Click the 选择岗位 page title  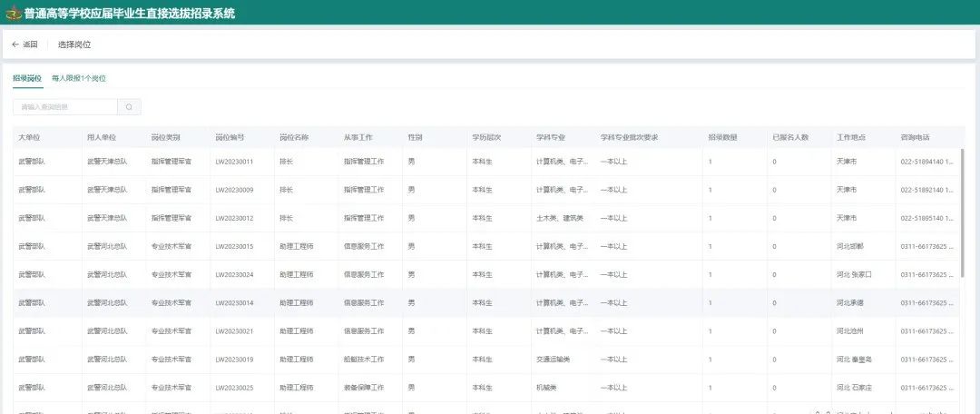74,44
